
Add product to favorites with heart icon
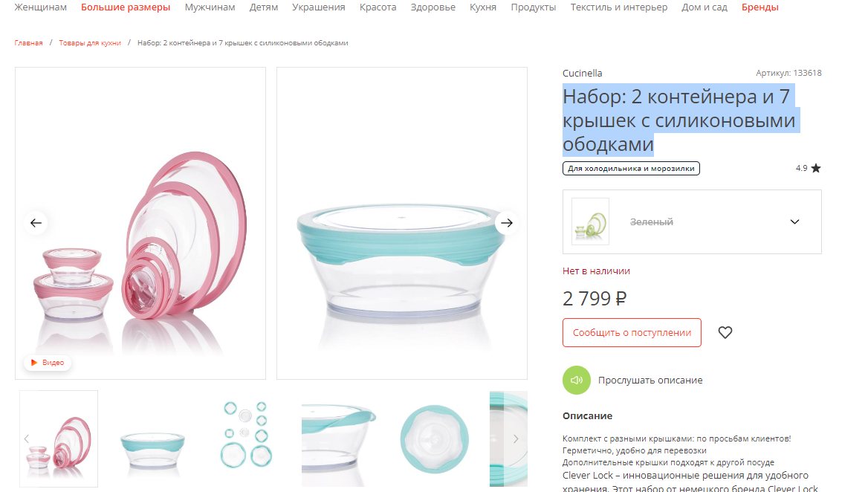tap(725, 332)
